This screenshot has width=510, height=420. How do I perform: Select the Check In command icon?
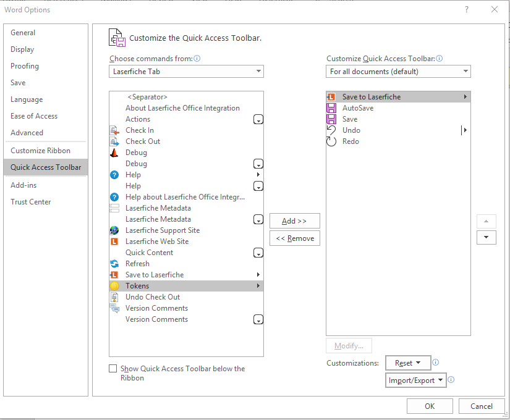(x=114, y=130)
